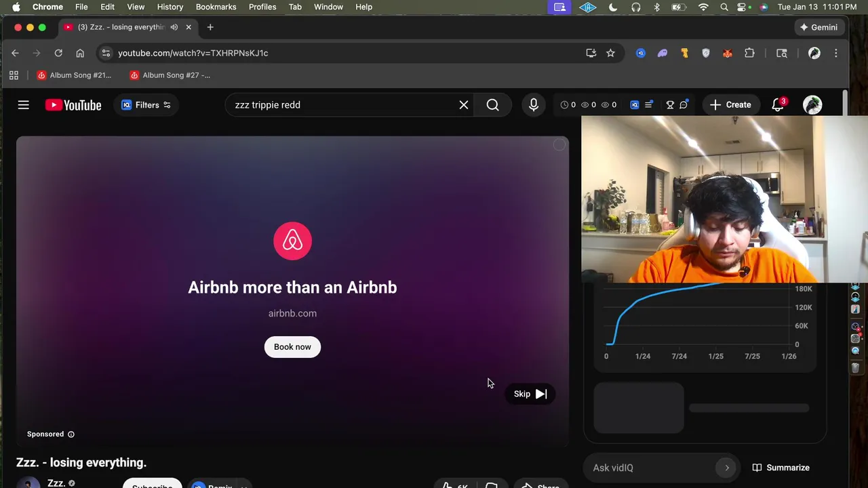
Task: Mute the tab using the speaker icon
Action: tap(174, 27)
